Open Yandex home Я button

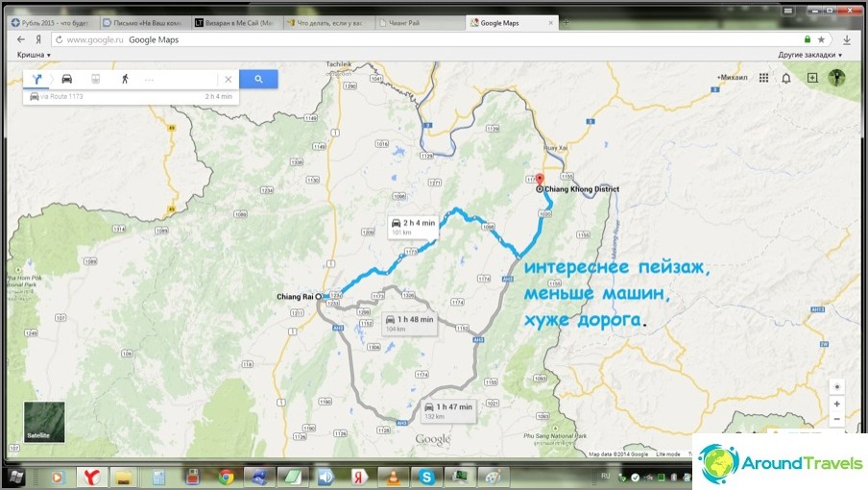coord(38,39)
